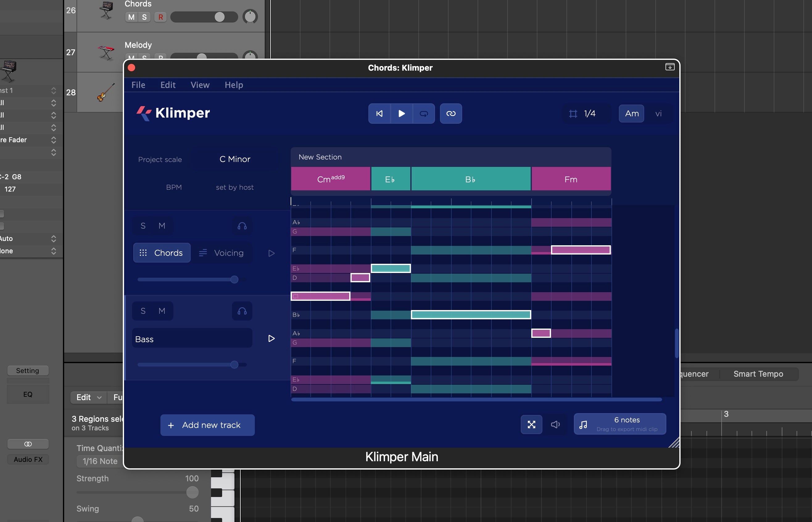Screen dimensions: 812x522
Task: Open the Time Quantize 1/16 Note dropdown
Action: 99,461
